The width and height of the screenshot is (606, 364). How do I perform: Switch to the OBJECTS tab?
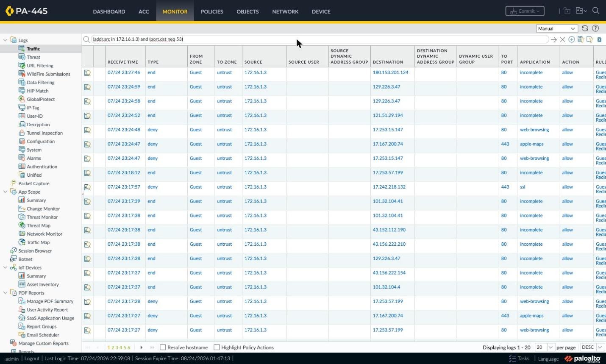coord(247,11)
